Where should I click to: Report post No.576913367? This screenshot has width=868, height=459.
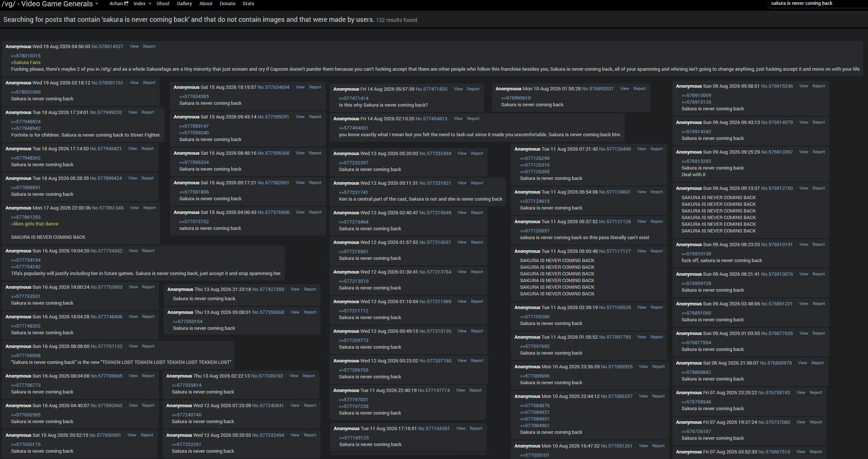click(819, 152)
